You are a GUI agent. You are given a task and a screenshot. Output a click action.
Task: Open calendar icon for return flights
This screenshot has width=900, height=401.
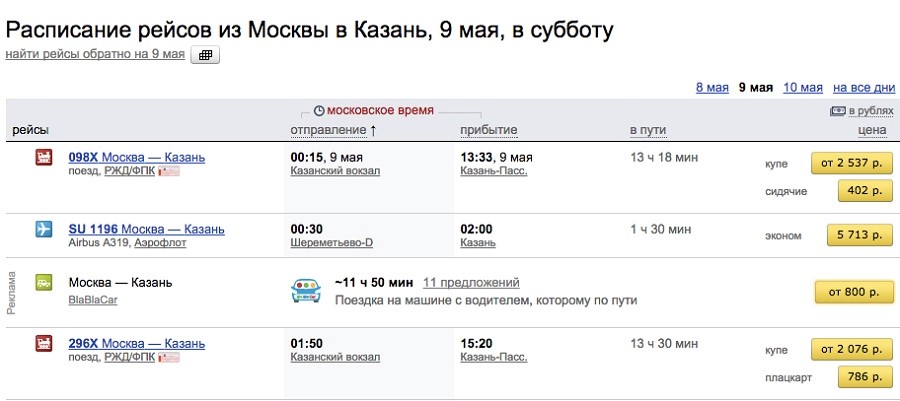point(205,55)
